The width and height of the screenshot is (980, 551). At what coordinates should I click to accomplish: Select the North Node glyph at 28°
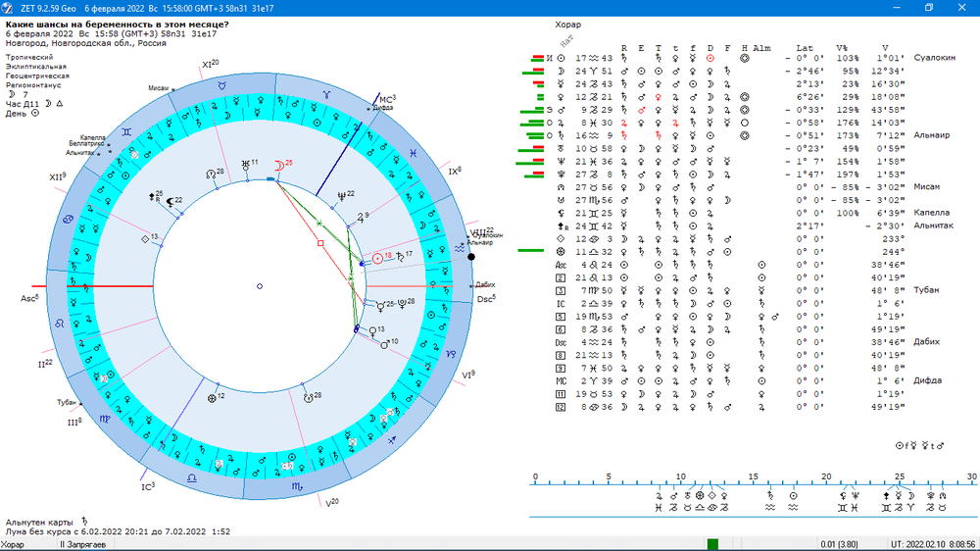[212, 174]
